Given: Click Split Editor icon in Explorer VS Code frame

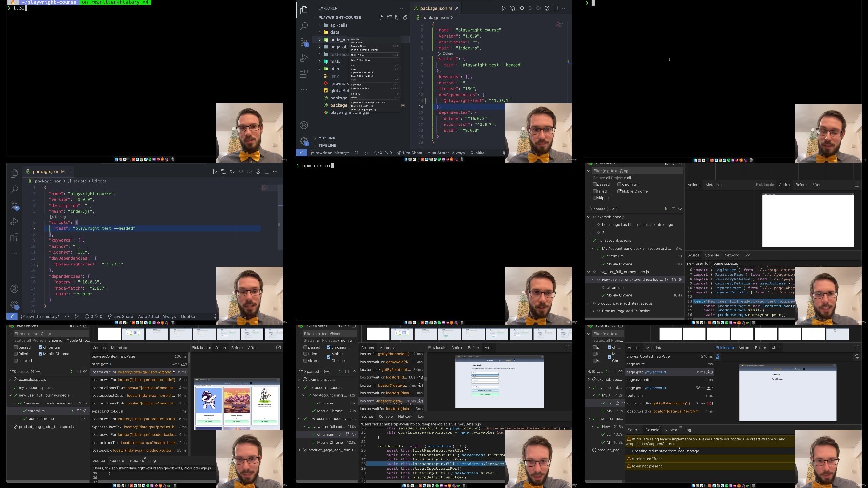Looking at the screenshot, I should click(556, 8).
